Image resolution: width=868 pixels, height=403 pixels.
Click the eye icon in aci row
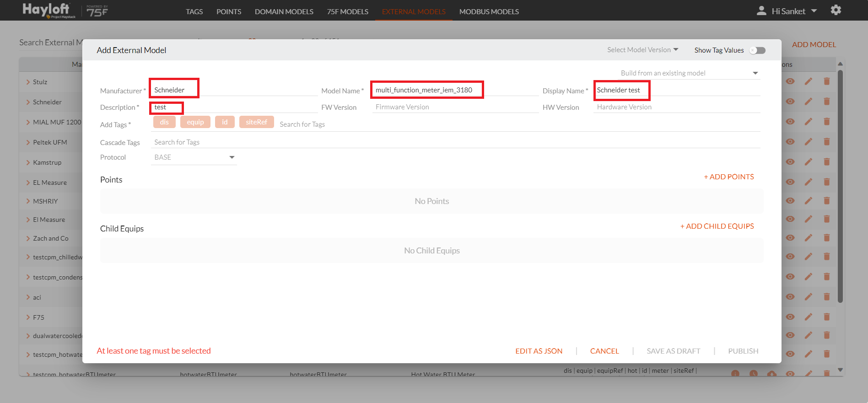[790, 297]
